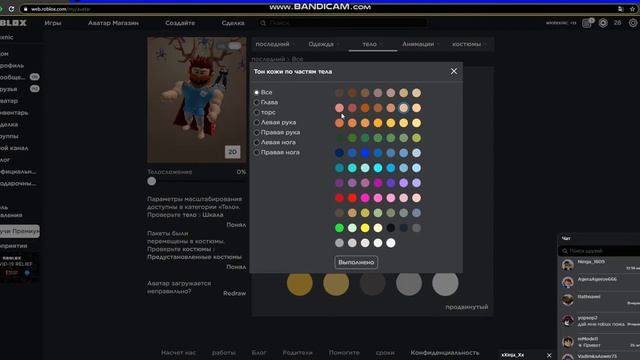Screen dimensions: 640x360
Task: Select the 'торс' radio button
Action: tap(256, 112)
